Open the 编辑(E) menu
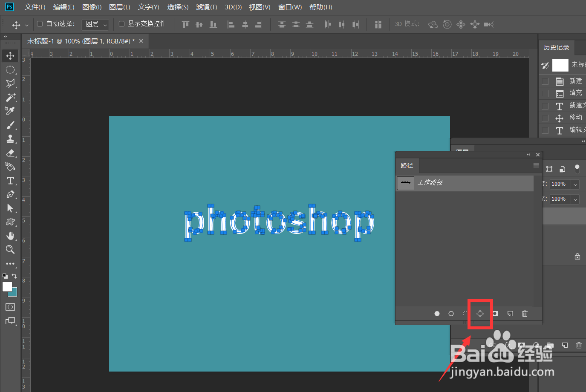This screenshot has height=392, width=586. (x=64, y=7)
